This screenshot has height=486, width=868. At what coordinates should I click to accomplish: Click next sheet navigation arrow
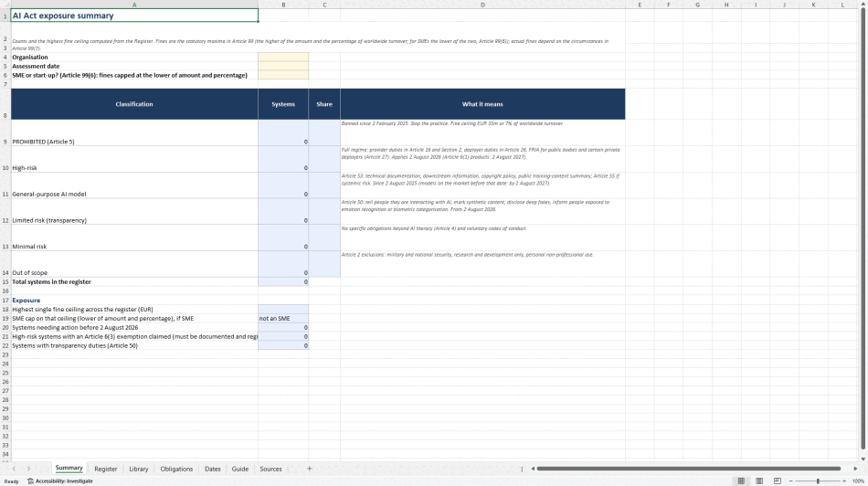point(29,469)
